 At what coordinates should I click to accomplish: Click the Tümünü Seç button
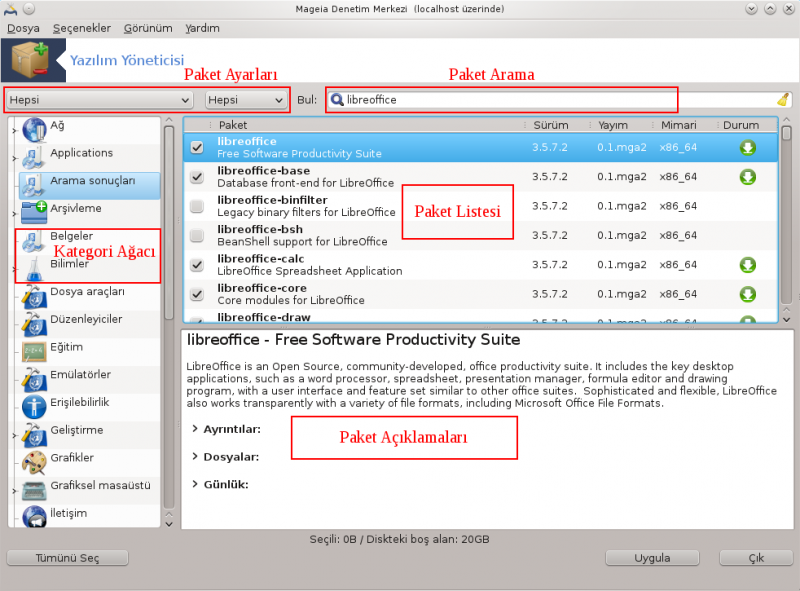coord(67,558)
